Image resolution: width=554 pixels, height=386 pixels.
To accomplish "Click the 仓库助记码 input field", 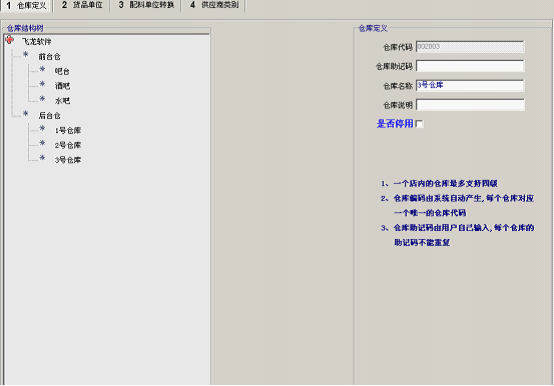I will (470, 66).
